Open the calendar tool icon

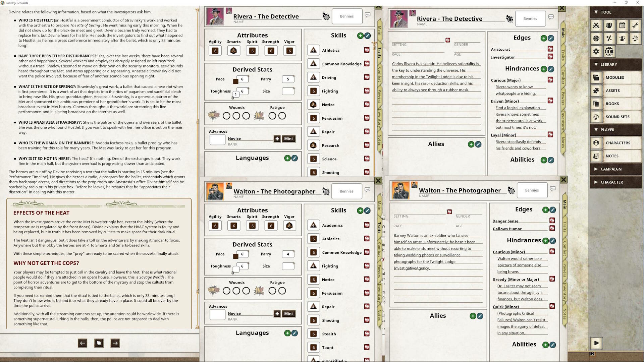pyautogui.click(x=622, y=25)
